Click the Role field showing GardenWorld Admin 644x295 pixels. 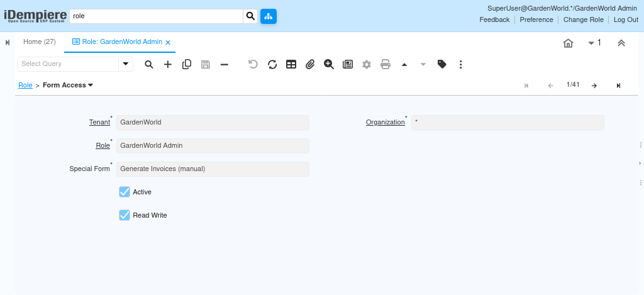[x=213, y=145]
